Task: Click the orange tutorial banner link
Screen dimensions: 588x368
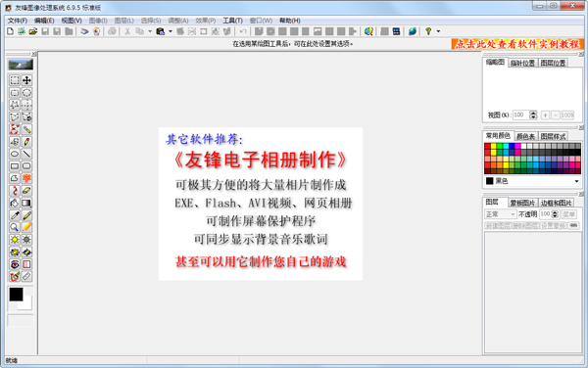Action: click(x=517, y=44)
